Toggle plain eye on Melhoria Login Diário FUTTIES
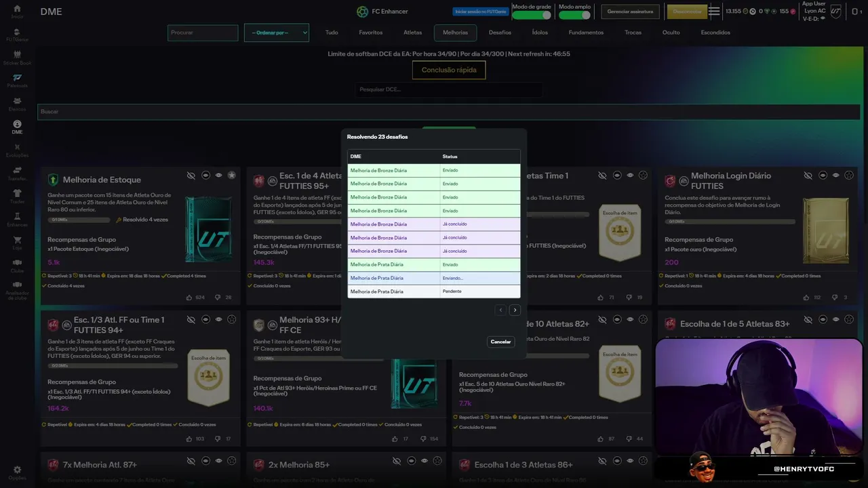The image size is (868, 488). [835, 175]
